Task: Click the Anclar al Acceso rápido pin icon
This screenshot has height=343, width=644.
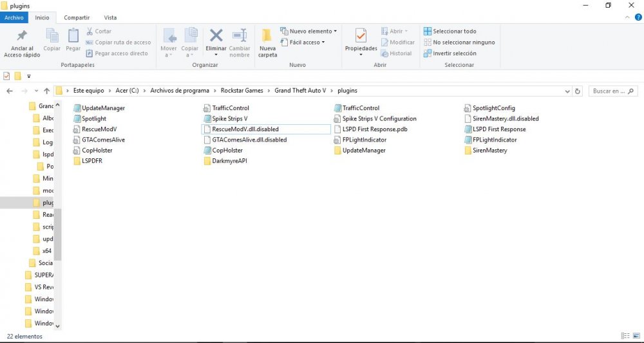Action: 22,36
